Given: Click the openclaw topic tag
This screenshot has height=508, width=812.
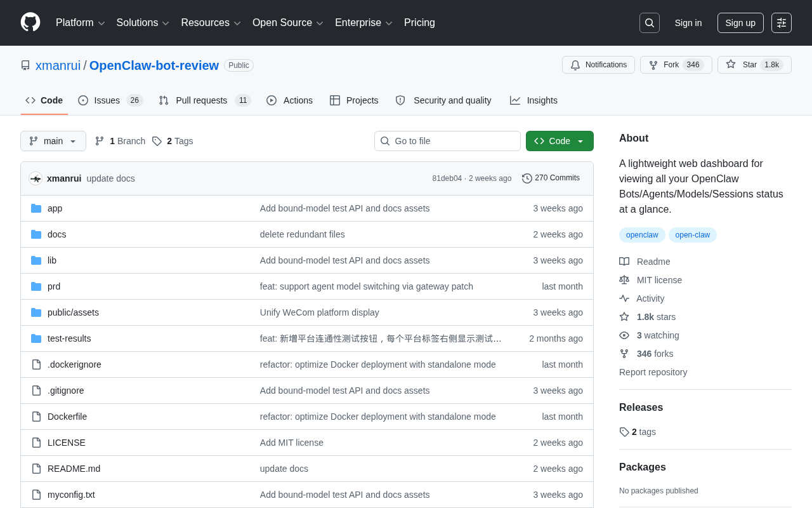Looking at the screenshot, I should pos(642,235).
